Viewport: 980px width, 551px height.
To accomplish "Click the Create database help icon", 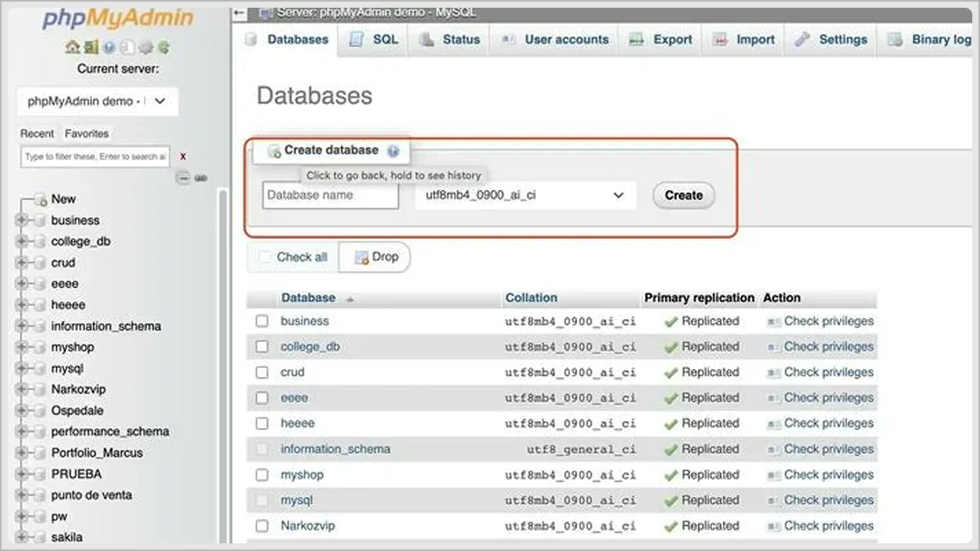I will click(x=394, y=151).
